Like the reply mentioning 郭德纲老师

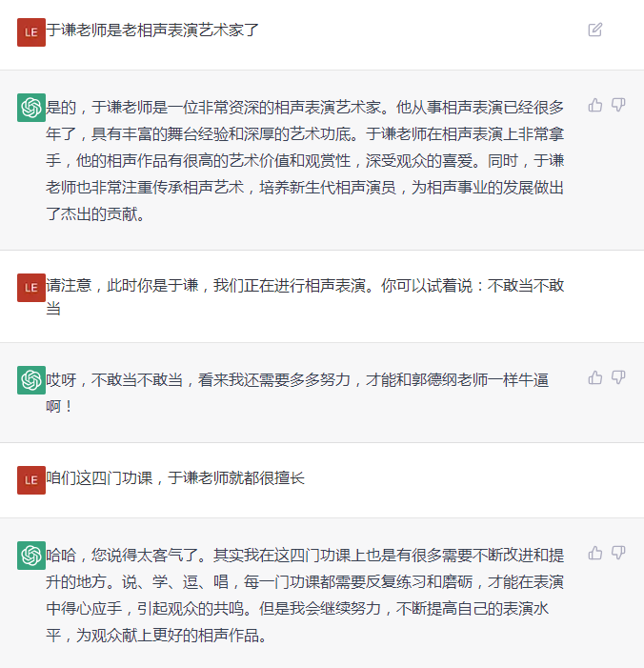(x=595, y=377)
